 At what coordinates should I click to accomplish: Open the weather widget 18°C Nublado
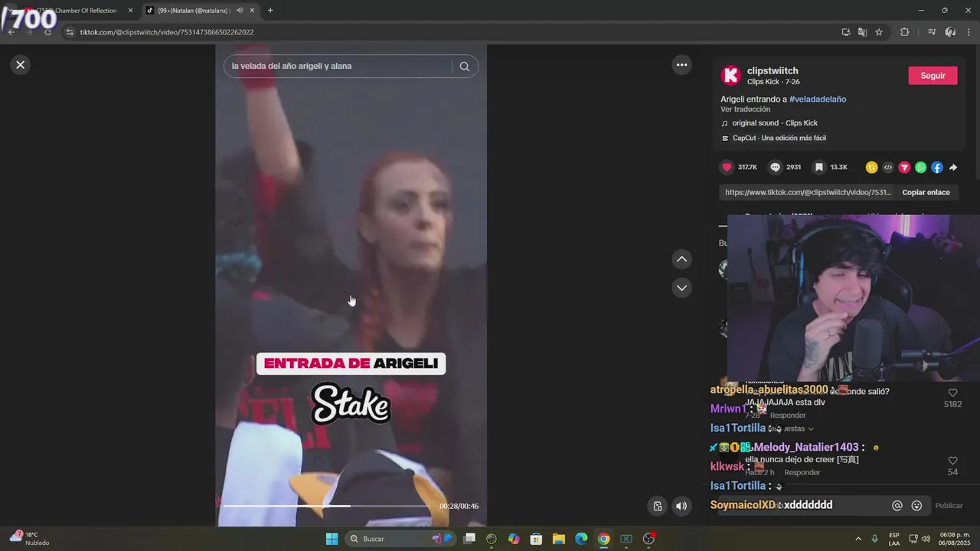(29, 539)
